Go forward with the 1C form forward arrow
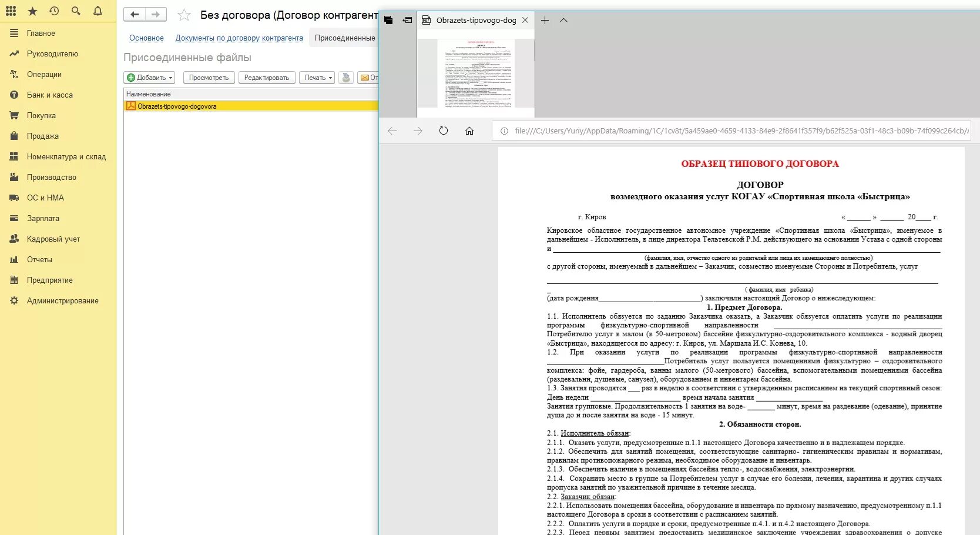This screenshot has height=535, width=980. point(156,15)
